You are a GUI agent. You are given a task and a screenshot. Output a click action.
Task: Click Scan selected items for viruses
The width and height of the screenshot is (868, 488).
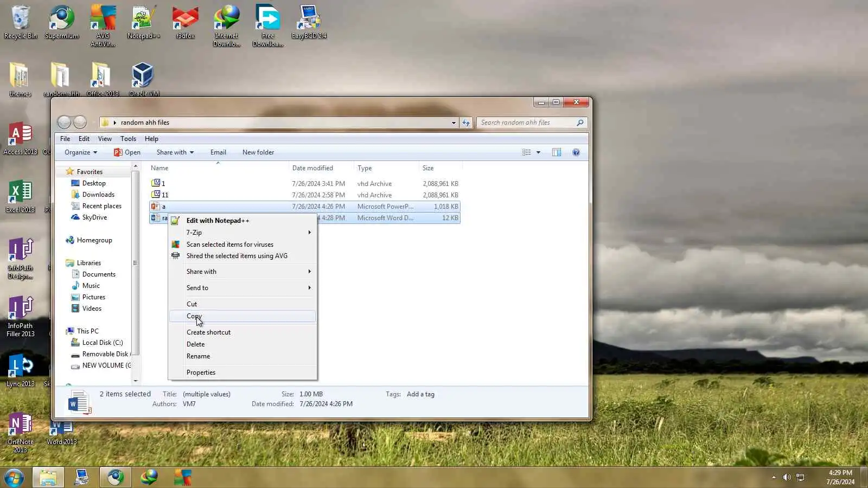click(242, 245)
